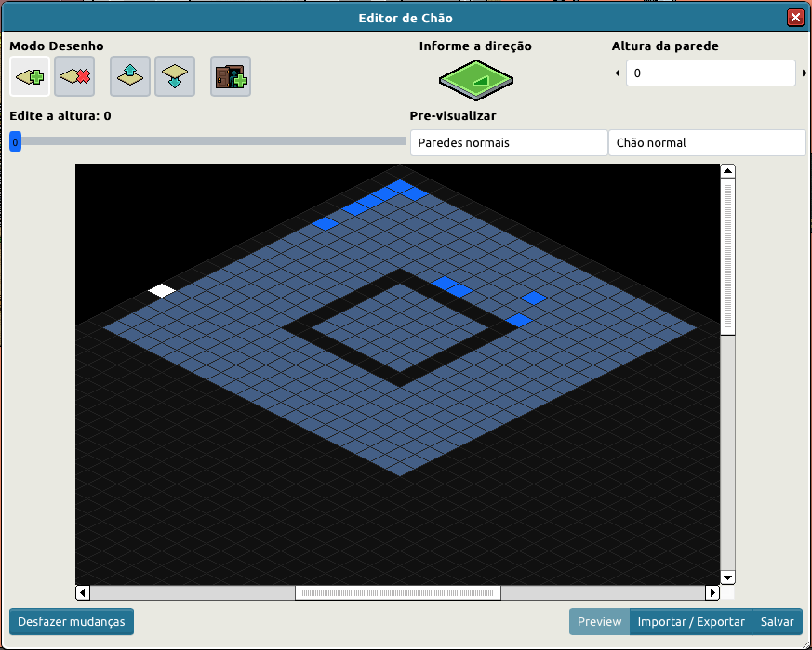Select the set door position tool
The width and height of the screenshot is (812, 650).
point(231,76)
